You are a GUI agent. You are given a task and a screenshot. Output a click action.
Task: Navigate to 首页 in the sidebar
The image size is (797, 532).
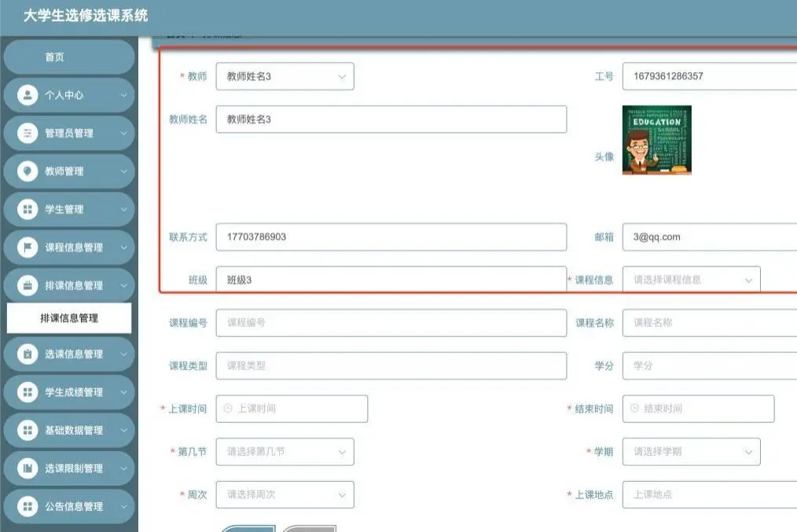pos(69,56)
